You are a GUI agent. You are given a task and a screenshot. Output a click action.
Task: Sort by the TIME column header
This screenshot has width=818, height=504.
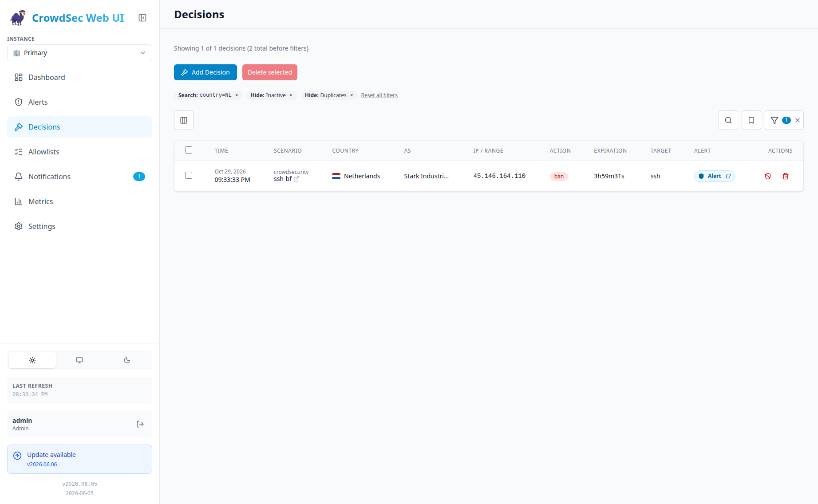[221, 151]
